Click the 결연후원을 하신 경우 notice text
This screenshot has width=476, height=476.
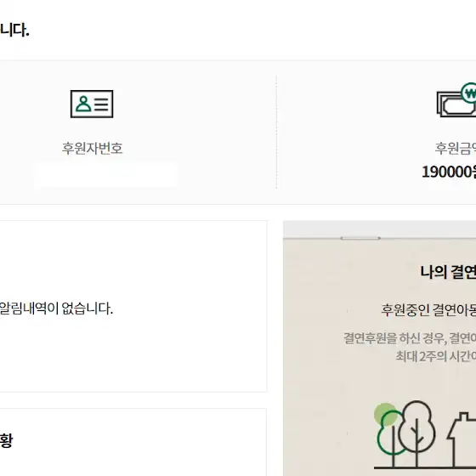coord(410,338)
